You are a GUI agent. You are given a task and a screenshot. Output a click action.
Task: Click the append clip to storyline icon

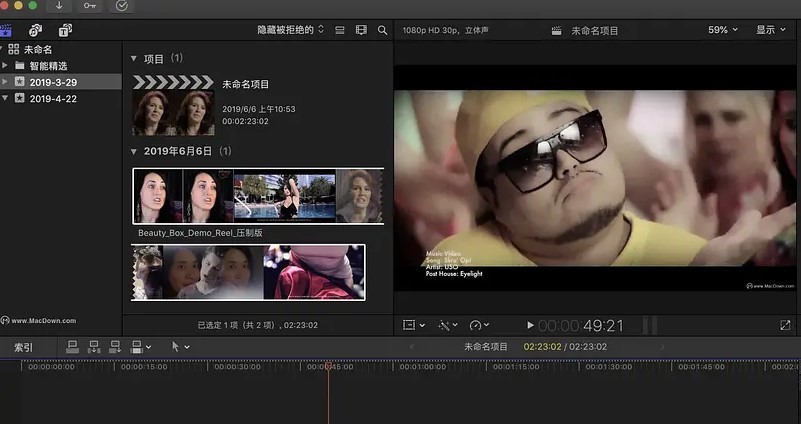116,347
